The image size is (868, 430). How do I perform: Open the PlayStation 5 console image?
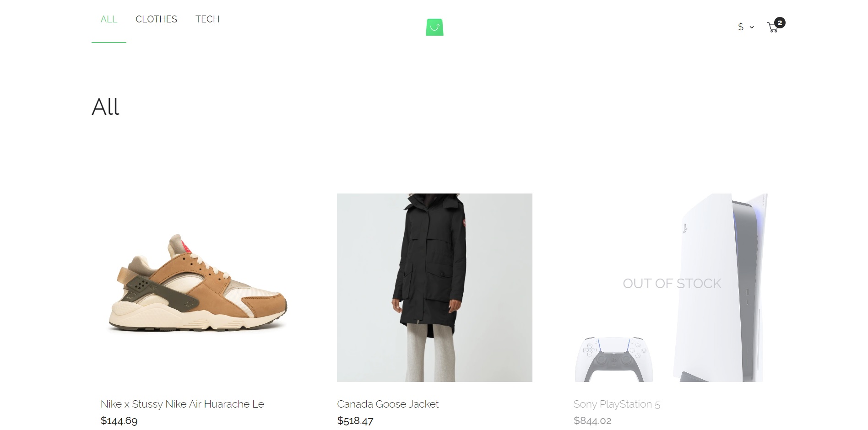720,288
